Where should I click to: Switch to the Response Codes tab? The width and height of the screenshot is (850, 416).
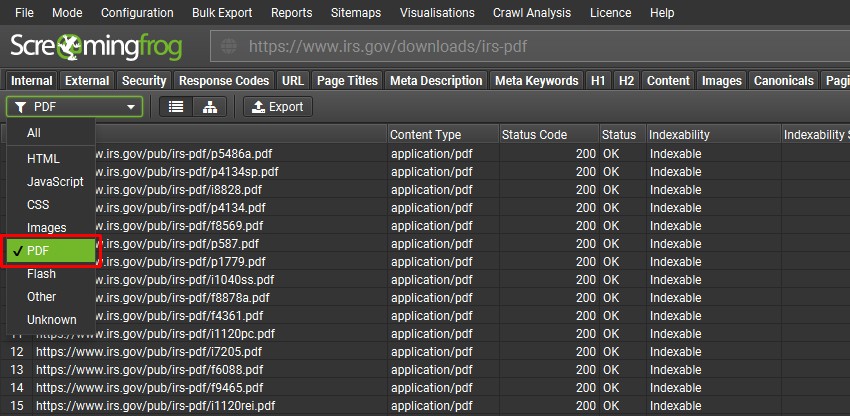[224, 81]
